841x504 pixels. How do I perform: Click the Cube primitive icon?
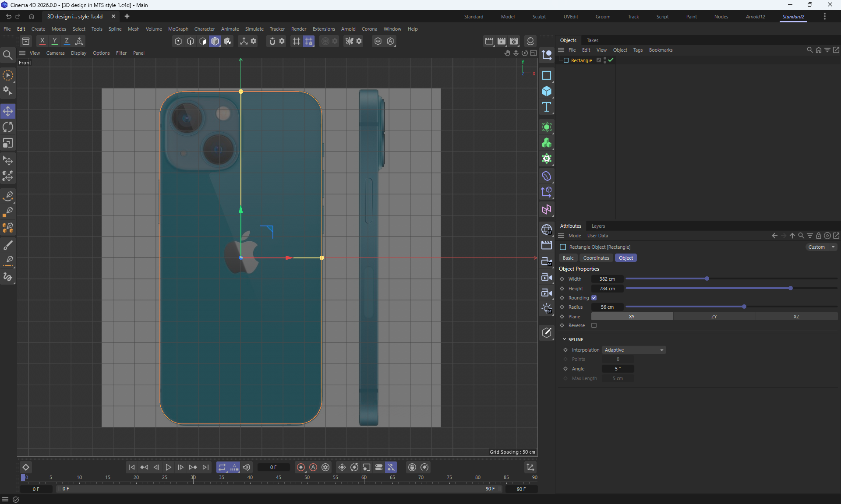pyautogui.click(x=546, y=91)
